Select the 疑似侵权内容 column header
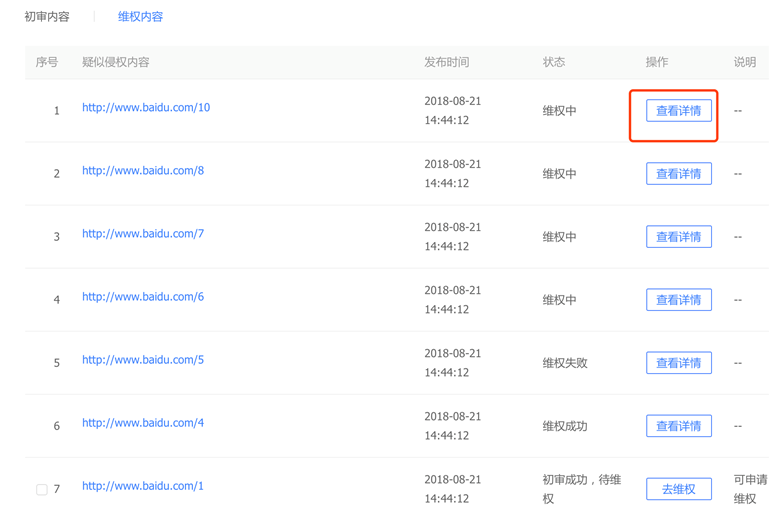 (x=116, y=62)
